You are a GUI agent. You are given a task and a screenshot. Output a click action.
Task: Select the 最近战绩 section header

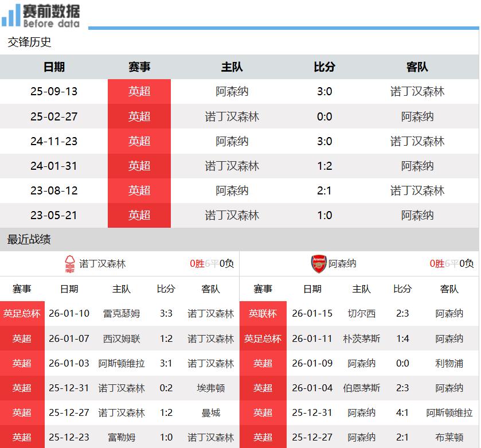pos(30,239)
